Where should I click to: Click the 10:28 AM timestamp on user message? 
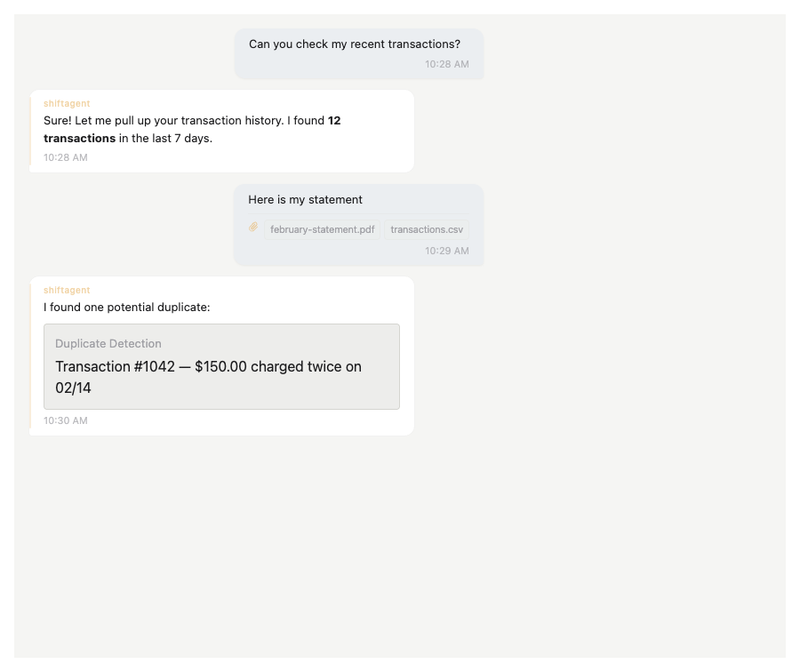tap(446, 64)
